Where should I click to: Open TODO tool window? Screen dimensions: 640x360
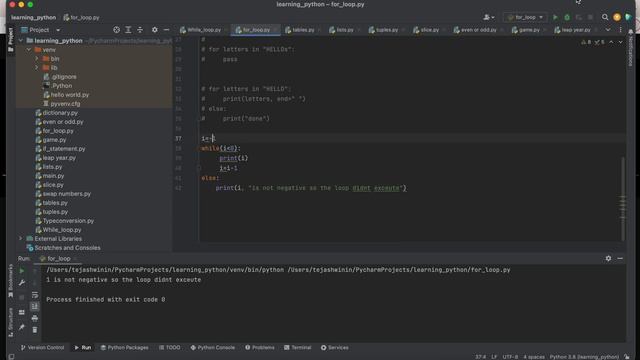(169, 347)
